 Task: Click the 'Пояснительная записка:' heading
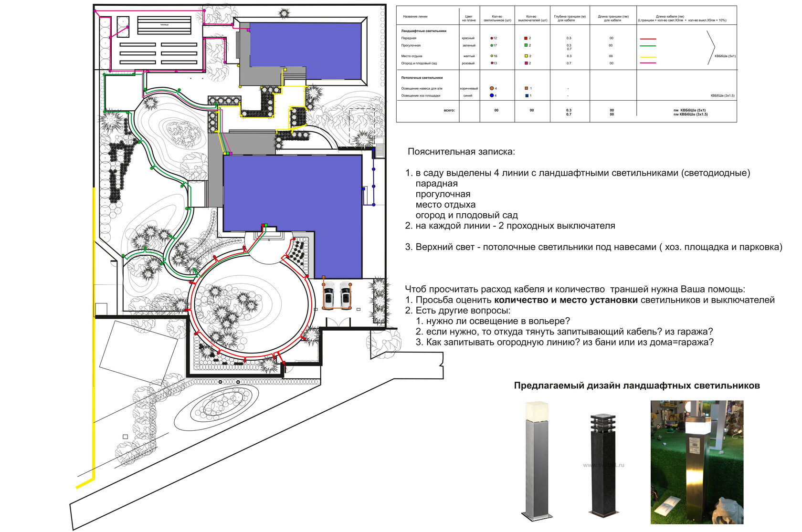[461, 152]
